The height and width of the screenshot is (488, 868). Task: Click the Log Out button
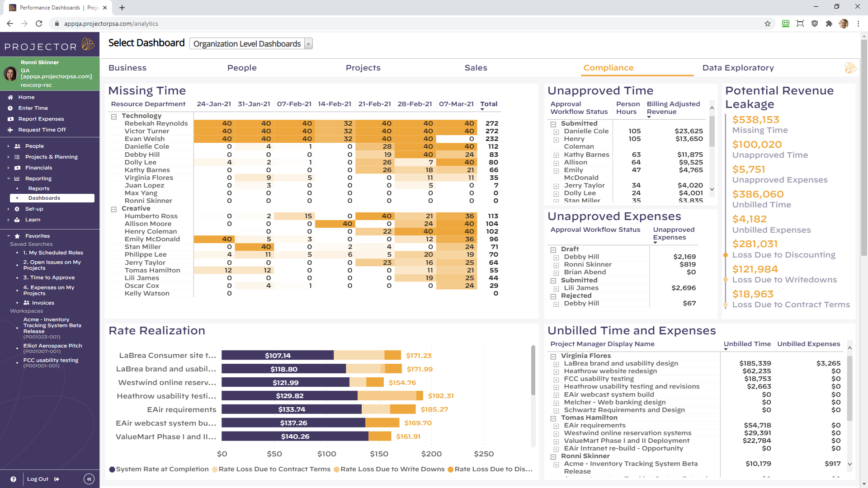(38, 479)
